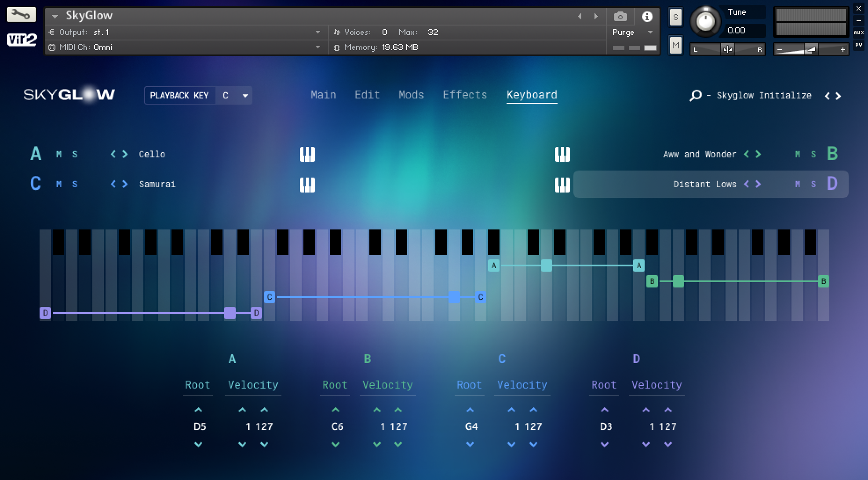This screenshot has width=868, height=480.
Task: Click the Tune knob
Action: [705, 21]
